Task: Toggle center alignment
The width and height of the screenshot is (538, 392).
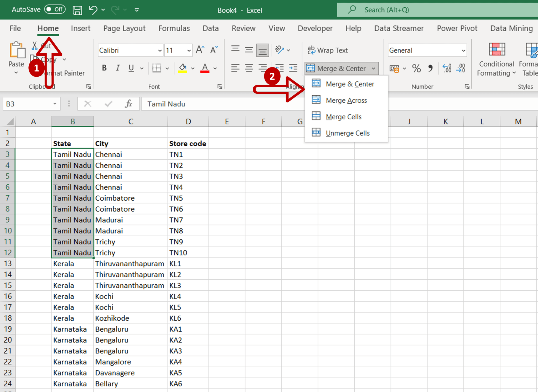Action: coord(249,68)
